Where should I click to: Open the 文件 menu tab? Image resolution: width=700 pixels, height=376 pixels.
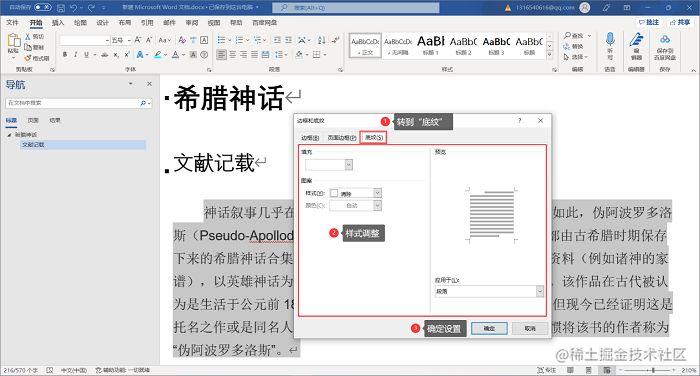(12, 23)
